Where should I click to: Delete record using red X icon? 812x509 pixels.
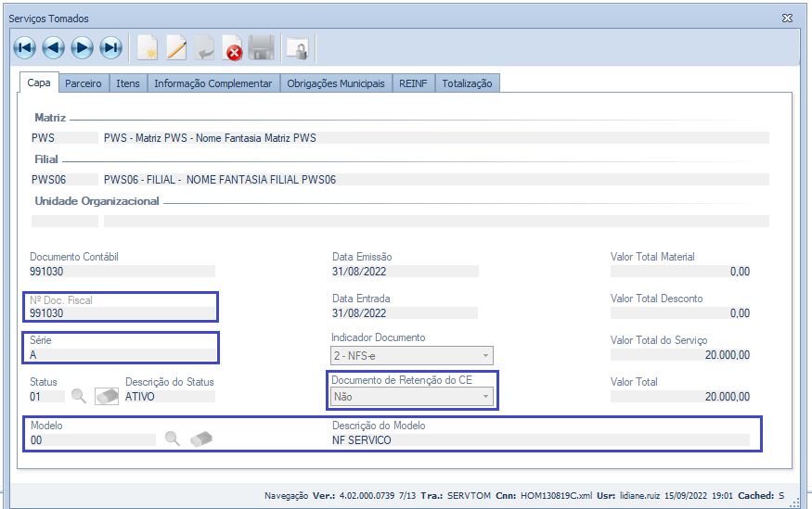pos(233,47)
